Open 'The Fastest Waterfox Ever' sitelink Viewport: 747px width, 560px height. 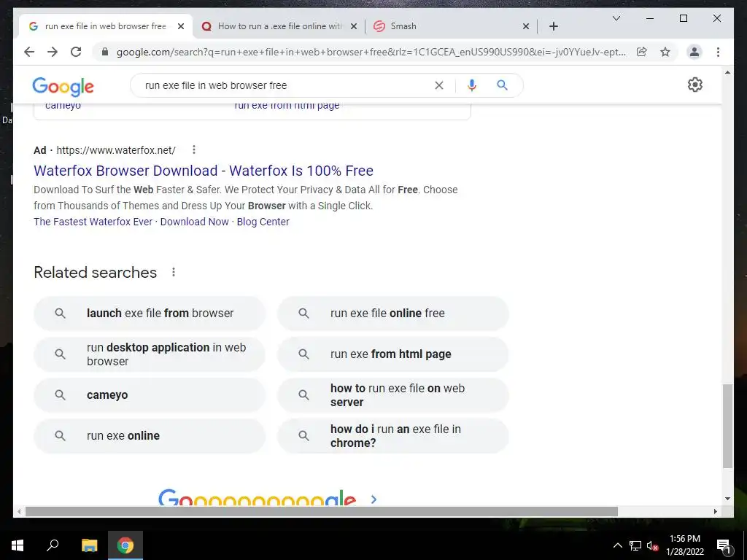pos(93,222)
